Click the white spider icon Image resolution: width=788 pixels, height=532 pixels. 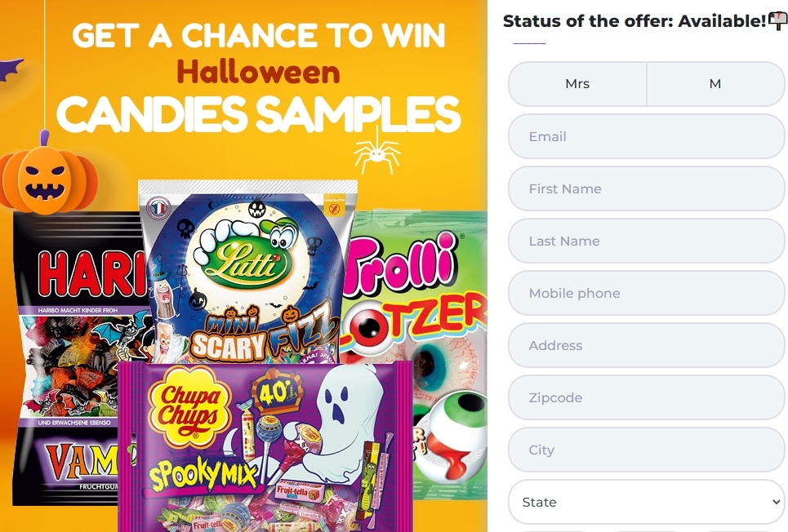tap(376, 152)
